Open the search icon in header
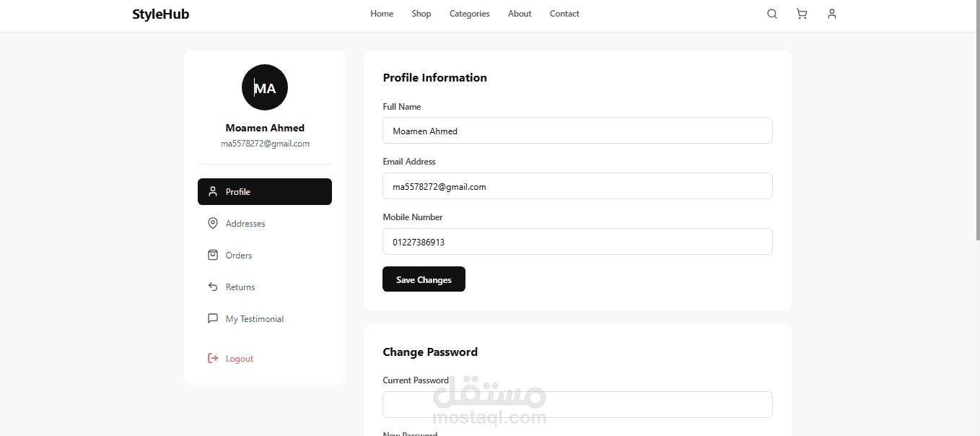The width and height of the screenshot is (980, 436). coord(772,14)
